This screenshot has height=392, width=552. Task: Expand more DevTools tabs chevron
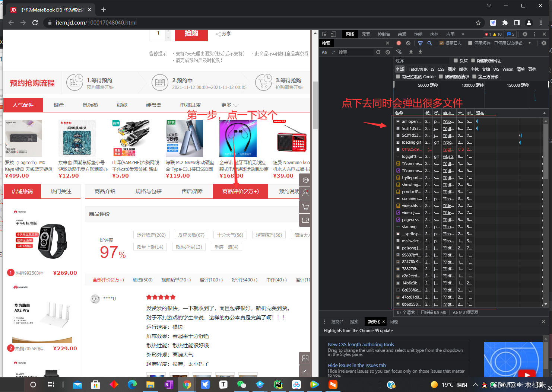point(463,34)
